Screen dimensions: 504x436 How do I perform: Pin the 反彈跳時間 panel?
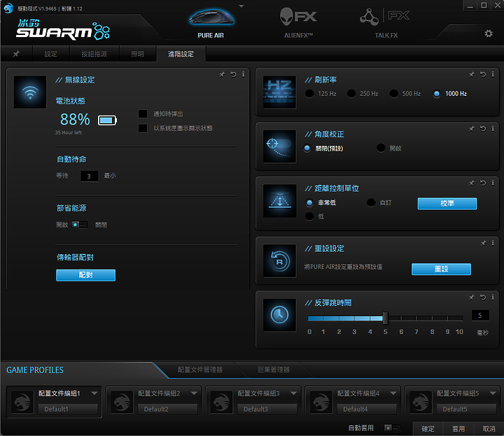[x=472, y=297]
